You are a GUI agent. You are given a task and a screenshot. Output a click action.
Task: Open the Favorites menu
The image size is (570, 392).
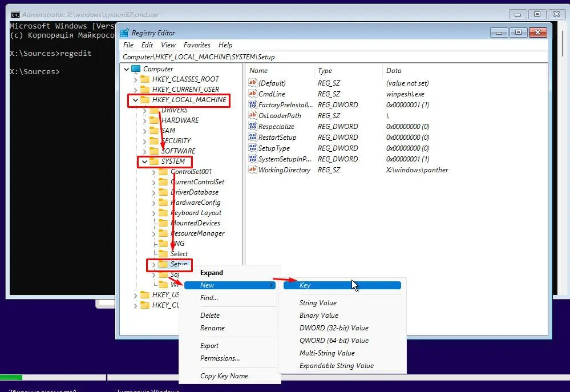pos(197,45)
